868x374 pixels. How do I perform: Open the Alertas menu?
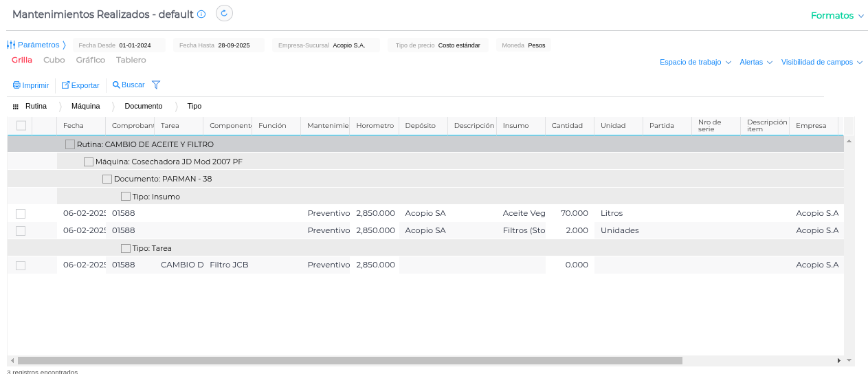(755, 62)
